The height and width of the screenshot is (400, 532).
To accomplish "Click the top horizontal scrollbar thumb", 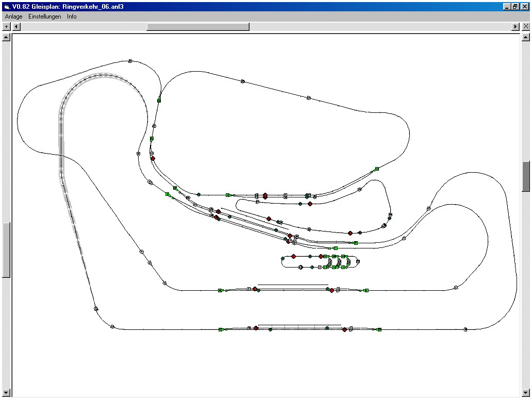I will [x=197, y=26].
